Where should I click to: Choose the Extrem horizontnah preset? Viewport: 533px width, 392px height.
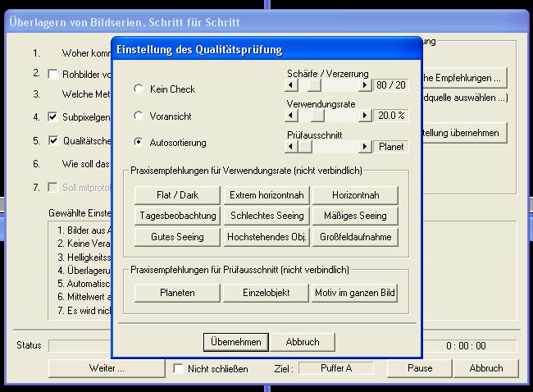[266, 195]
